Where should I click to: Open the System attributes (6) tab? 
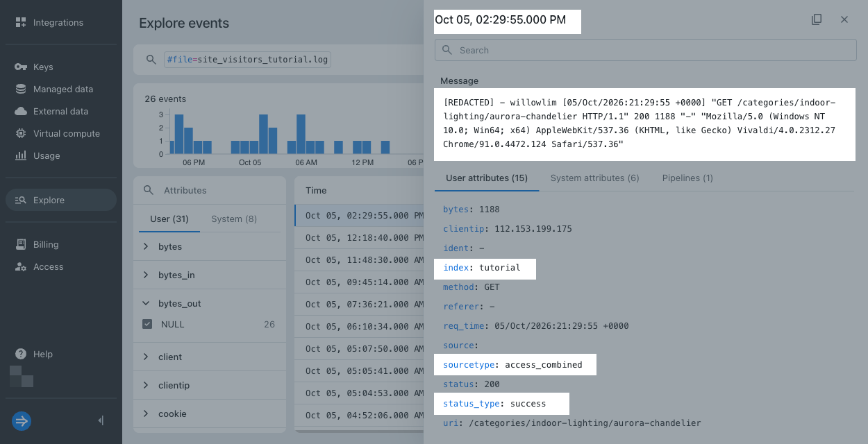click(595, 178)
